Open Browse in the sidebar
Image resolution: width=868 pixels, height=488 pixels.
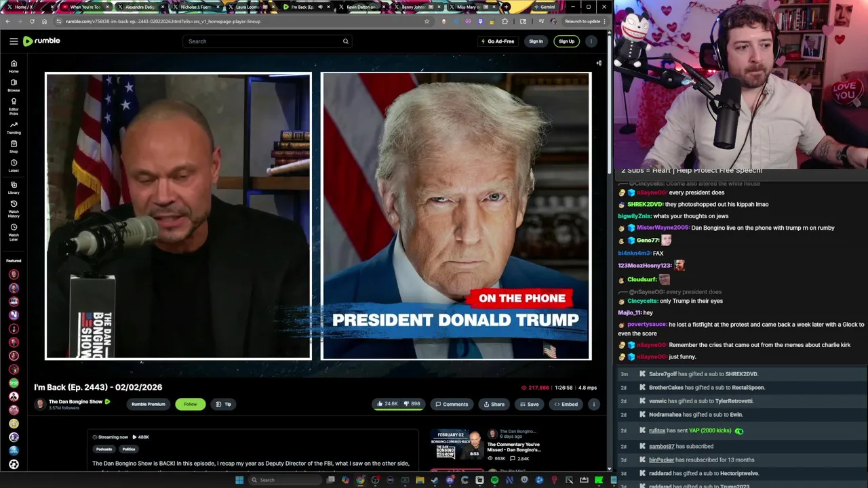point(14,85)
